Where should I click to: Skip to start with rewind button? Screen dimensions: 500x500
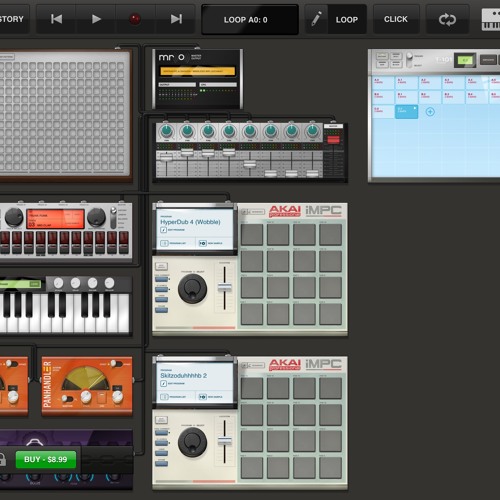pyautogui.click(x=56, y=19)
